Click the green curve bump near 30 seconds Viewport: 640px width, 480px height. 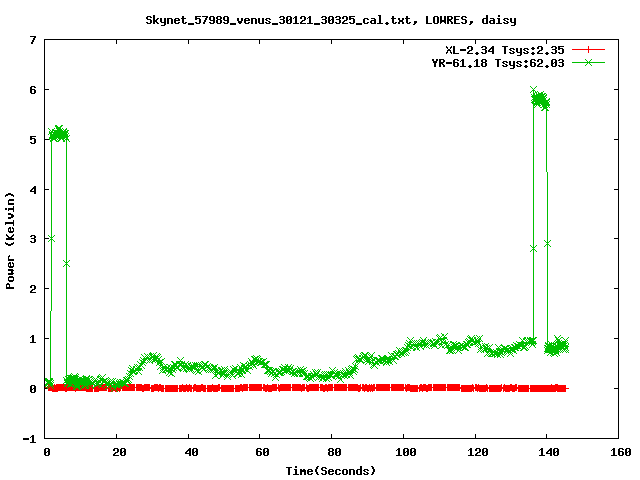(x=151, y=358)
